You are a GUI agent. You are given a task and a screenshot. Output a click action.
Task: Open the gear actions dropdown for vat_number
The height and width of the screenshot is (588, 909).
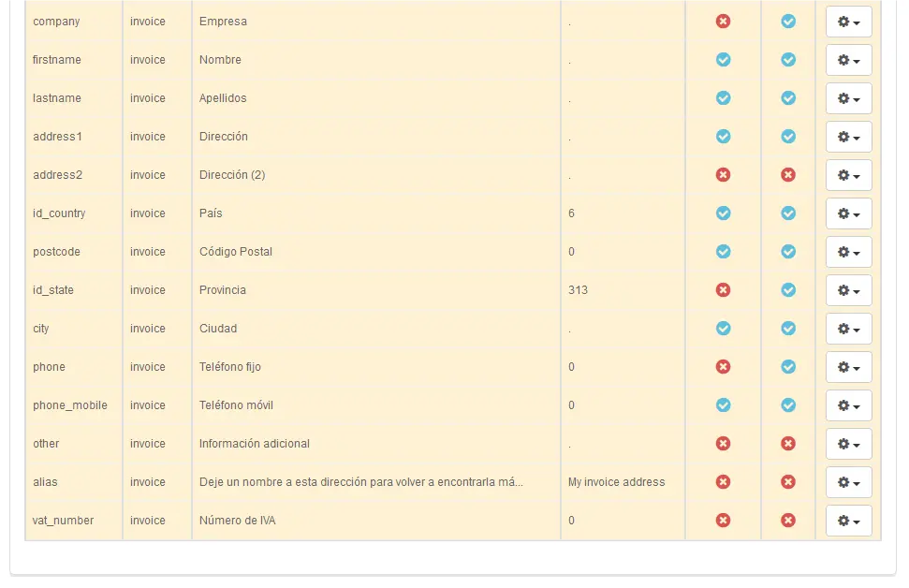tap(848, 521)
